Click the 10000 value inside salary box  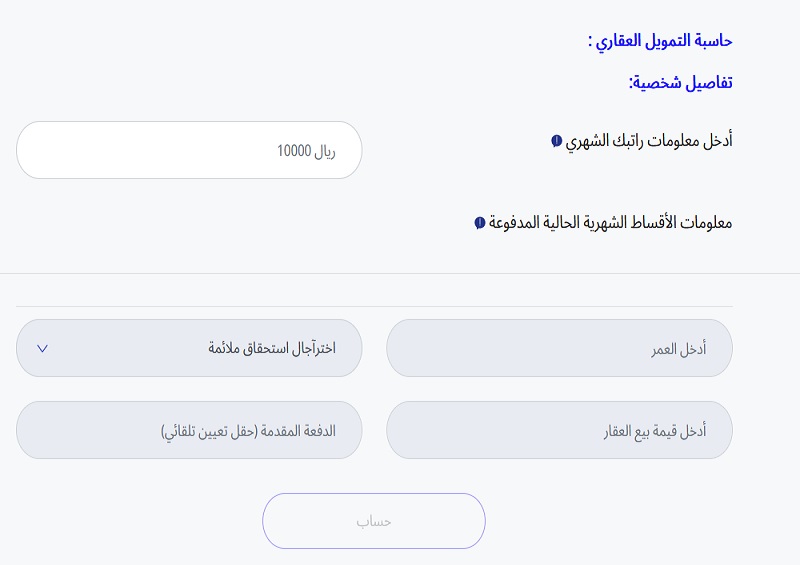[x=294, y=151]
